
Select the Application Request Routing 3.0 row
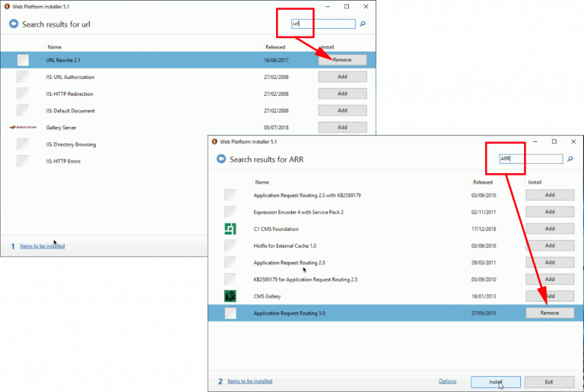point(395,313)
